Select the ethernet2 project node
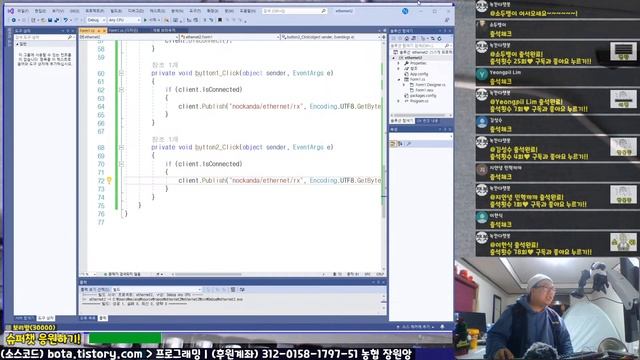The image size is (640, 360). 413,58
